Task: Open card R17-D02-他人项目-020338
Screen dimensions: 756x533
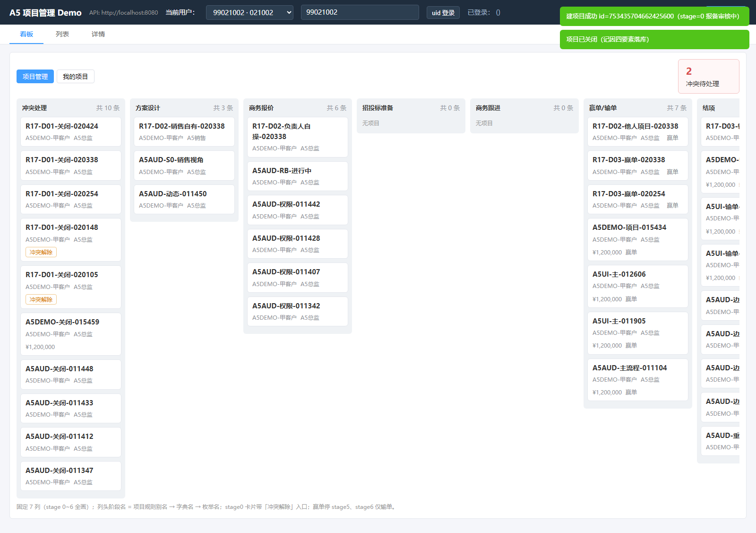Action: [638, 132]
